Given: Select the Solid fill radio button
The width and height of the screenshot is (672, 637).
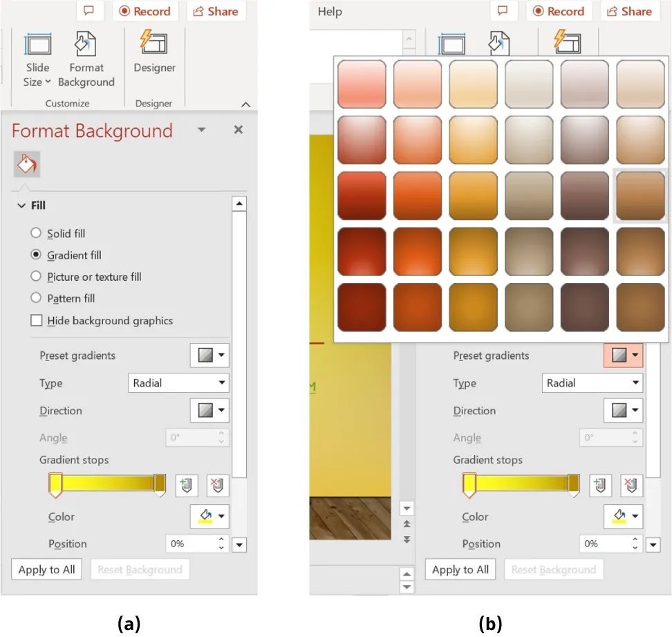Looking at the screenshot, I should (x=35, y=233).
